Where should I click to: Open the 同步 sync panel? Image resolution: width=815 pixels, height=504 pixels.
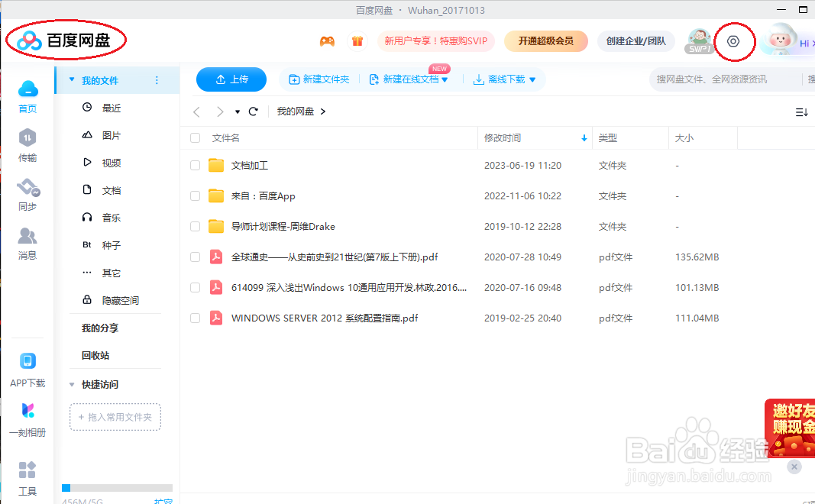pyautogui.click(x=27, y=195)
